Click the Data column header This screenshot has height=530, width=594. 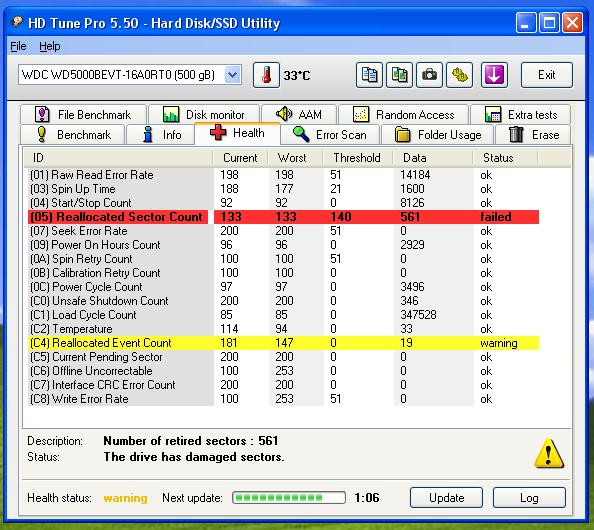click(433, 158)
